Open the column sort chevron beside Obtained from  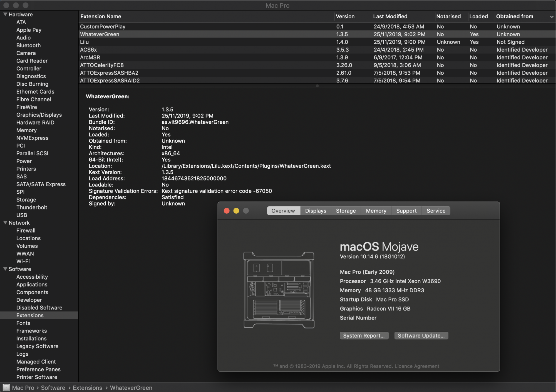click(552, 17)
